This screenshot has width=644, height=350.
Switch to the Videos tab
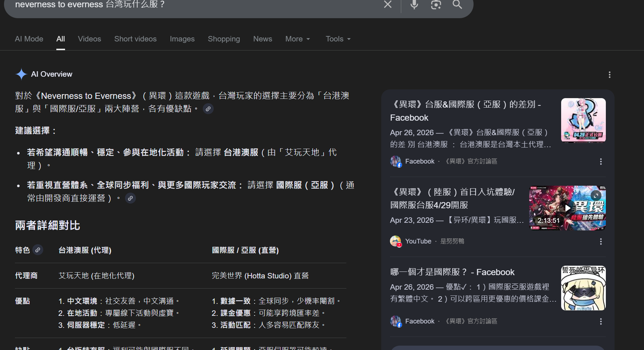click(89, 39)
